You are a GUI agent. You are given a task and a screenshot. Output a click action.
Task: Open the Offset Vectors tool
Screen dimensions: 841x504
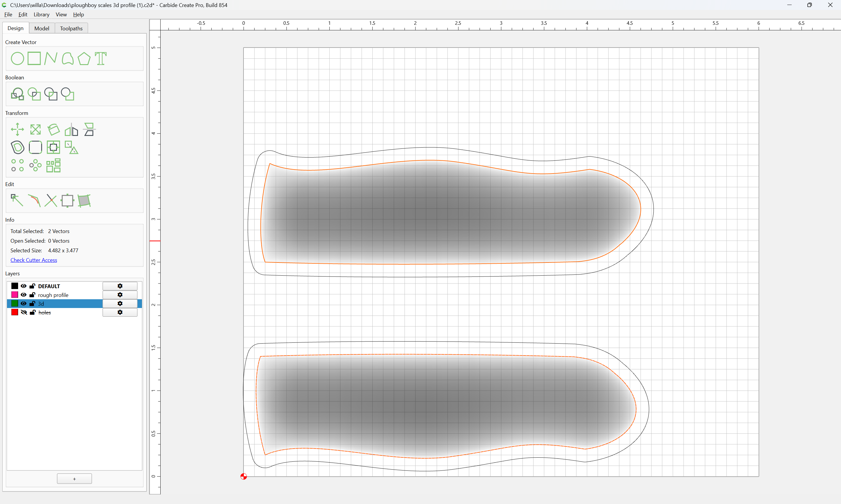pos(17,147)
